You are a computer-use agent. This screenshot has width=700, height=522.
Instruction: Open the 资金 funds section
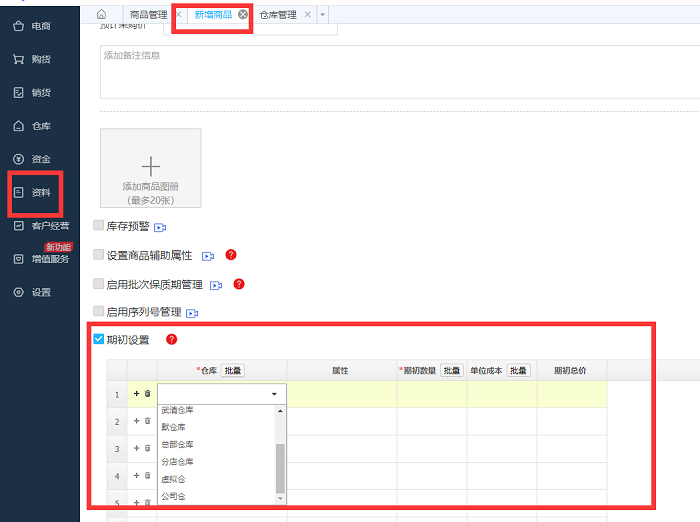[39, 159]
